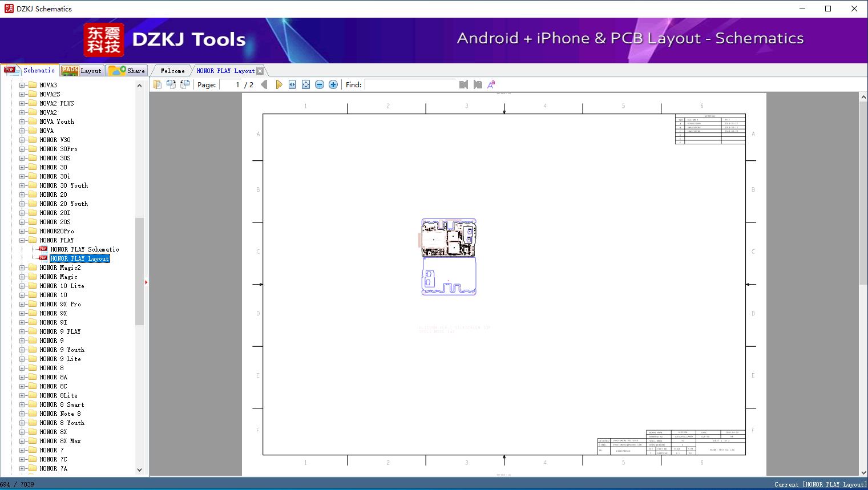Select the NOVA Youth tree item
This screenshot has width=868, height=490.
coord(57,122)
